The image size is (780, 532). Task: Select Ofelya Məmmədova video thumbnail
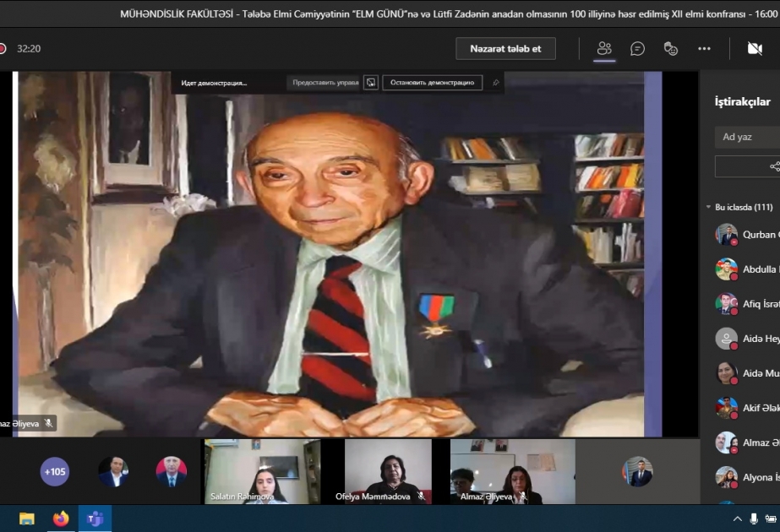[x=388, y=471]
